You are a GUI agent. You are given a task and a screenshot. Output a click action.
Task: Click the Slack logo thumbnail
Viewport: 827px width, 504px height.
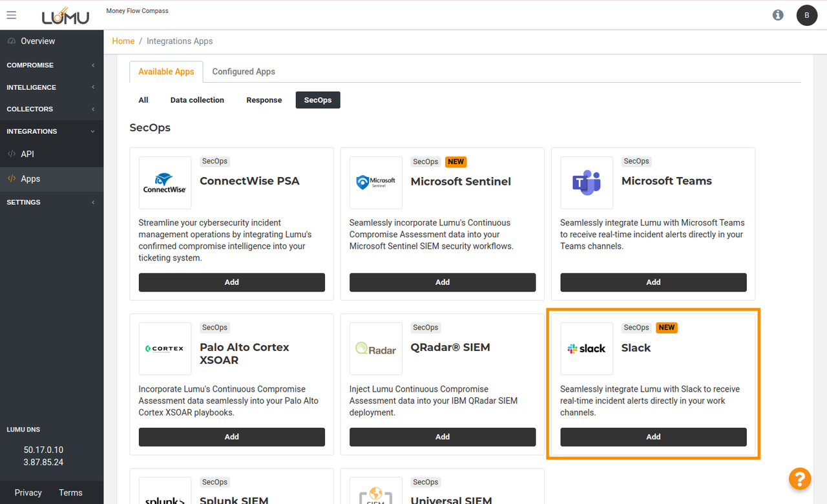[587, 349]
